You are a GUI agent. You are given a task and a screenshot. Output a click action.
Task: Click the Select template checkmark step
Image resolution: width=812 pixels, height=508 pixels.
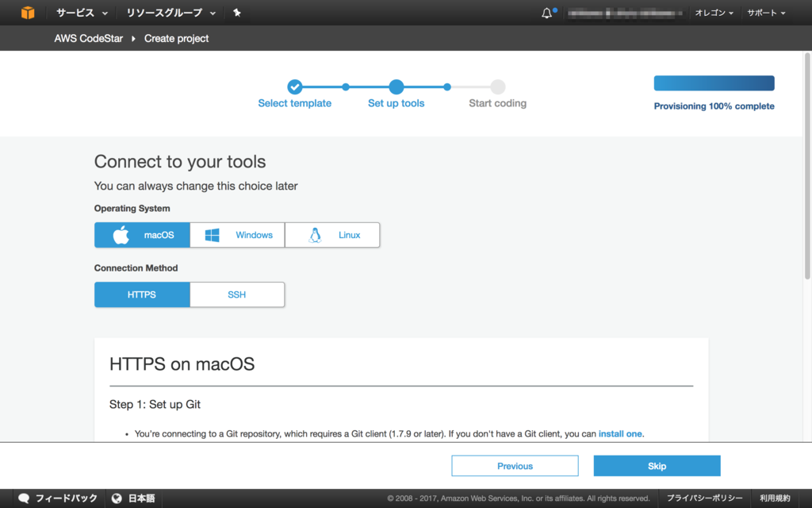pos(295,87)
